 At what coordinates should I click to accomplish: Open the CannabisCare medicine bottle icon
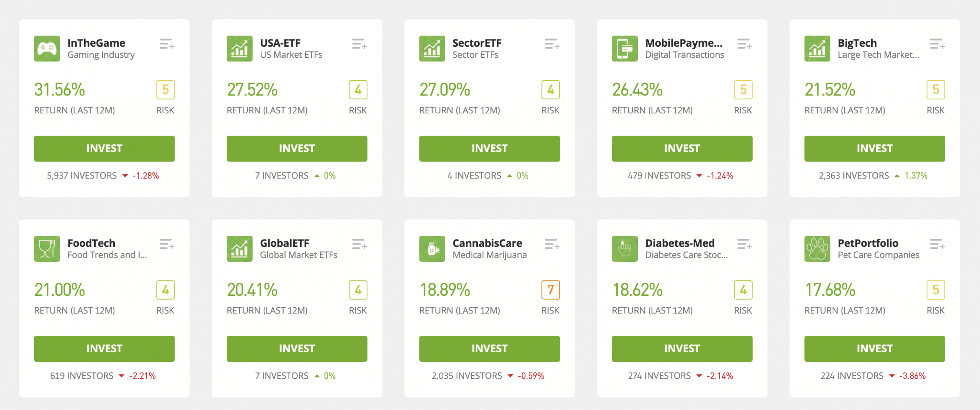432,249
